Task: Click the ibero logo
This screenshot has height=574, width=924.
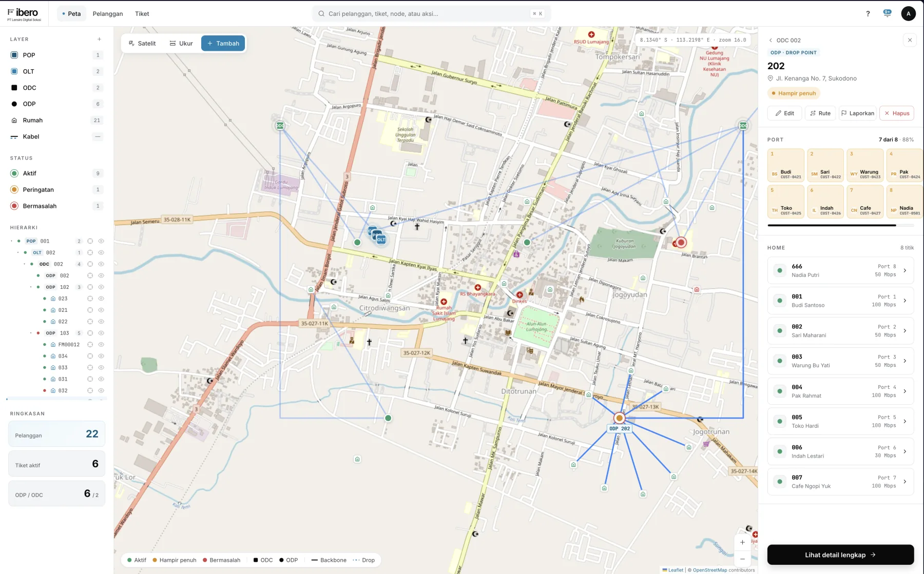Action: coord(24,14)
